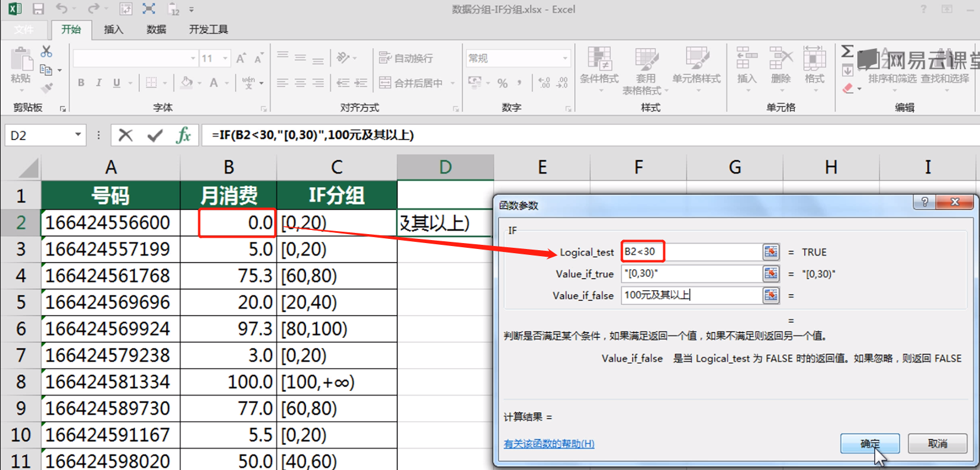Choose the Font Color letter A
The width and height of the screenshot is (980, 470).
[213, 83]
